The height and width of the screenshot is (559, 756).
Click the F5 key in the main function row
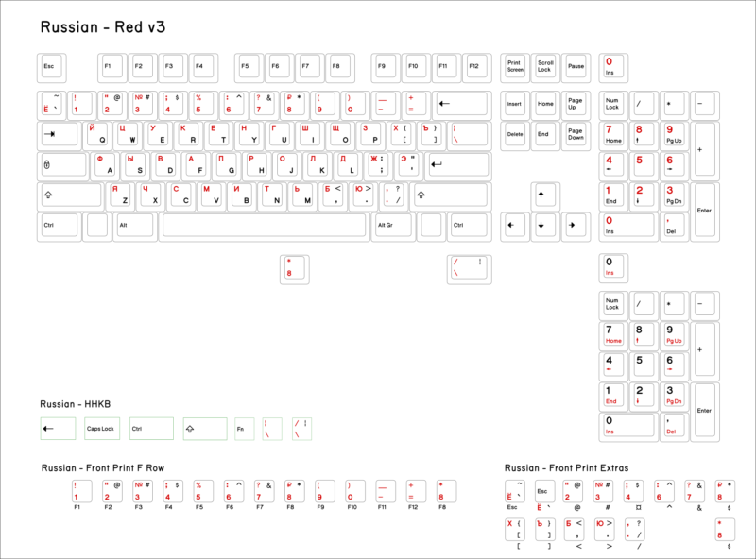tap(249, 68)
